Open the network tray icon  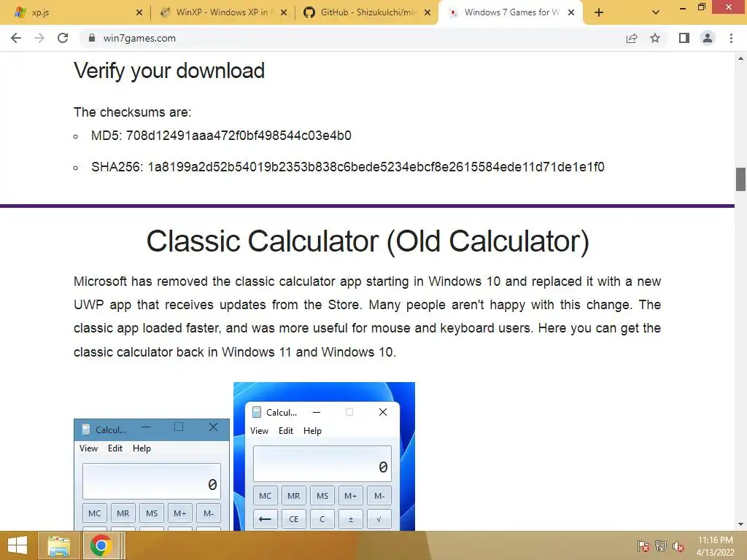(661, 546)
